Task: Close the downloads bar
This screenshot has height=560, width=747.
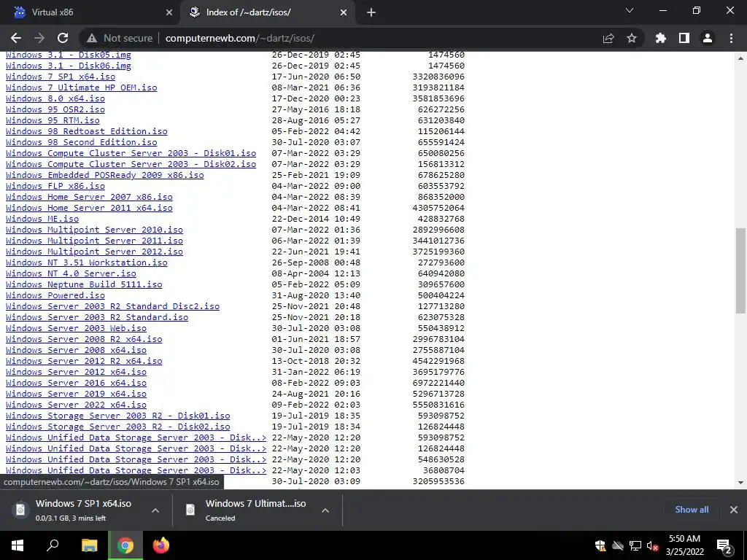Action: tap(734, 510)
